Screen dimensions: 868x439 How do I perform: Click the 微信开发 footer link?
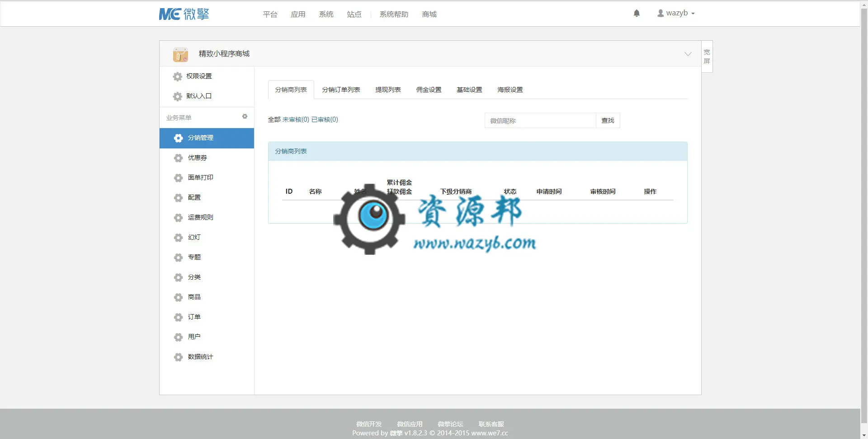pyautogui.click(x=369, y=424)
